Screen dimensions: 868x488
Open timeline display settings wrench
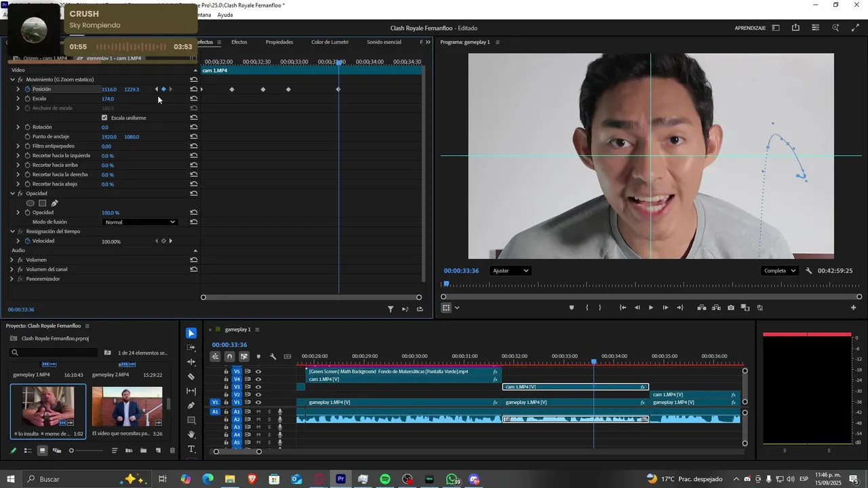[273, 357]
